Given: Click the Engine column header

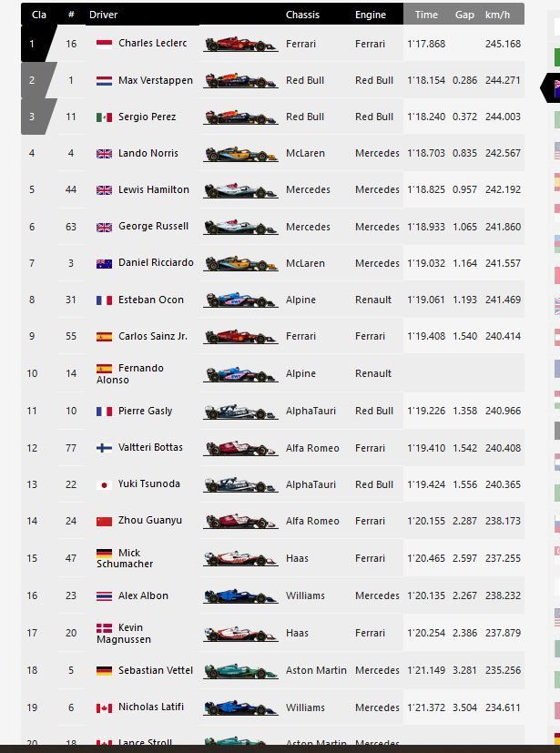Looking at the screenshot, I should pyautogui.click(x=371, y=15).
